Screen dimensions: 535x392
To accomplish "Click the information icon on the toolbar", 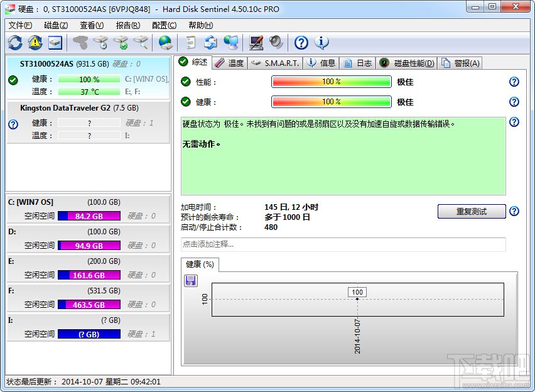I will click(x=322, y=43).
